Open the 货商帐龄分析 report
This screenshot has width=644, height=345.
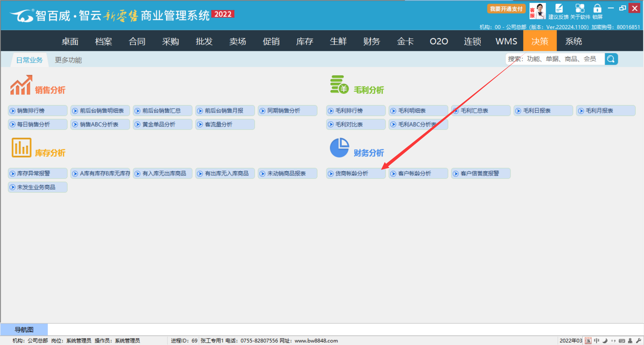click(356, 174)
